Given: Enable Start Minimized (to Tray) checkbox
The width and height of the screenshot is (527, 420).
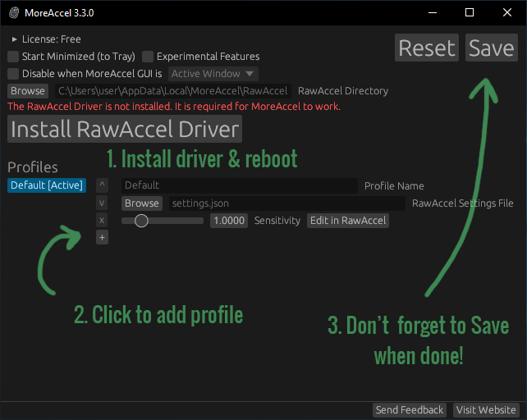Looking at the screenshot, I should click(13, 57).
